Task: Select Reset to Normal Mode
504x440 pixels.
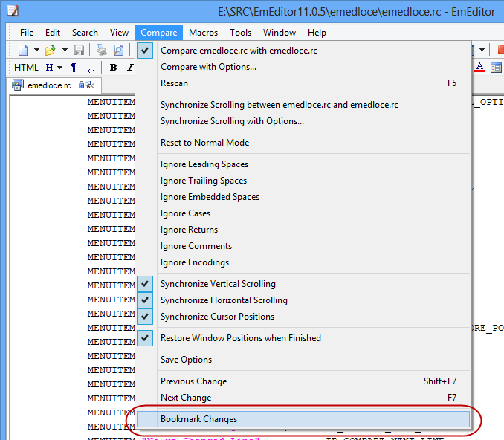Action: click(303, 143)
